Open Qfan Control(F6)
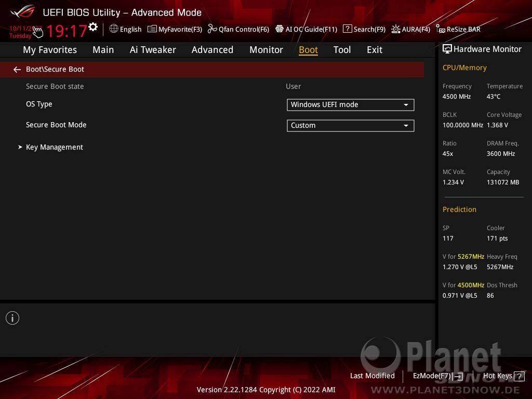532x399 pixels. [244, 30]
